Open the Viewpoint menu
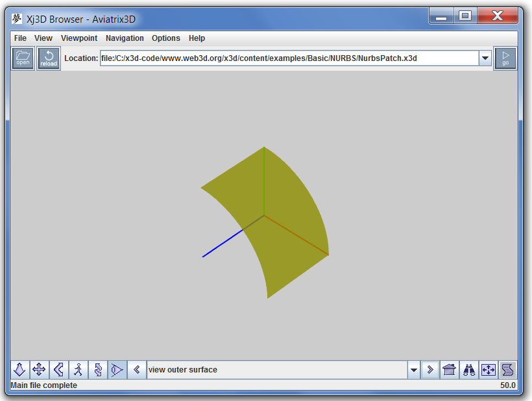 click(79, 38)
